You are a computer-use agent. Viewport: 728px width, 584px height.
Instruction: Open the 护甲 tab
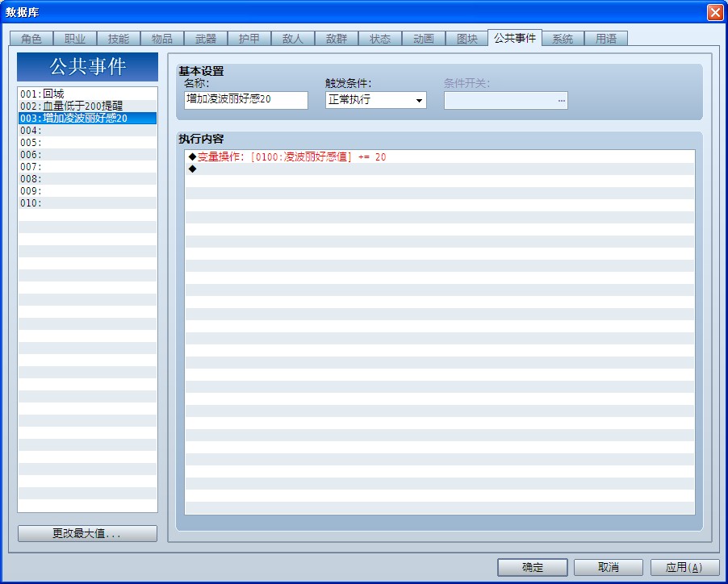click(249, 39)
